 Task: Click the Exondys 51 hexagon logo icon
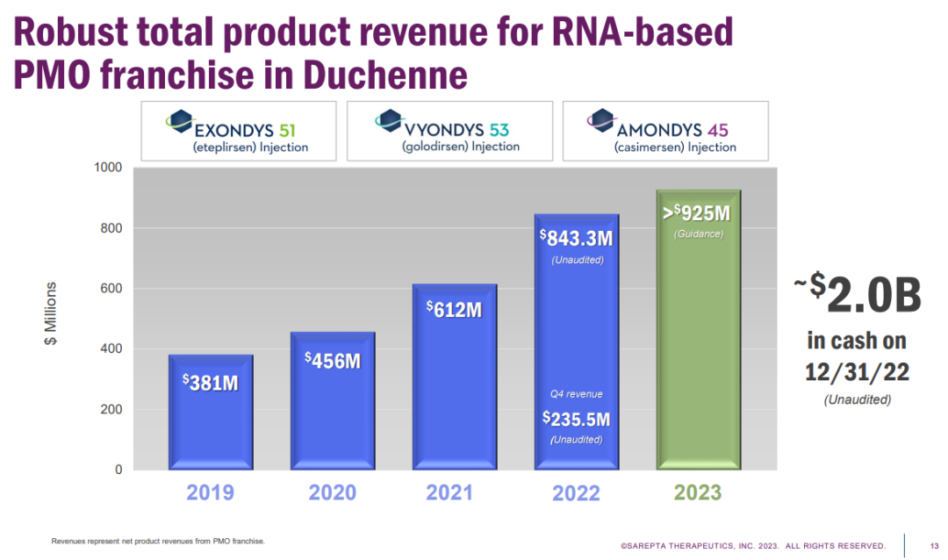click(178, 121)
